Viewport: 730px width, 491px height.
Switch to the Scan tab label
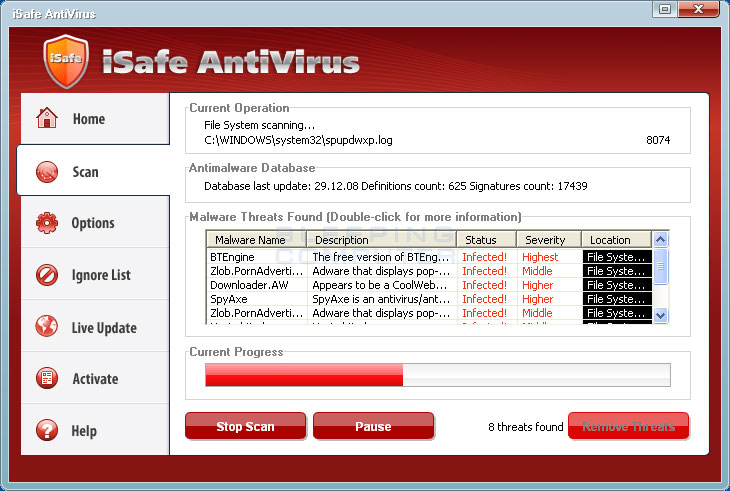point(86,172)
